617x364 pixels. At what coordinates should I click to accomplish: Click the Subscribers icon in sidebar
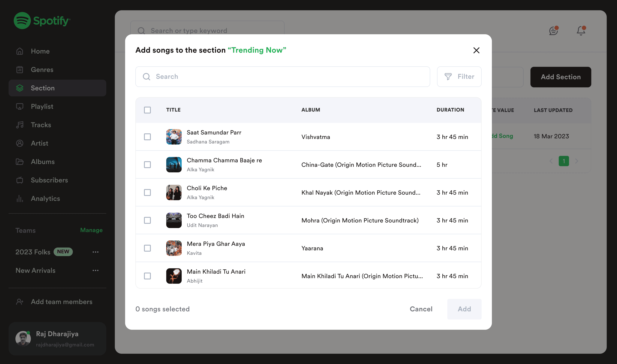tap(20, 180)
